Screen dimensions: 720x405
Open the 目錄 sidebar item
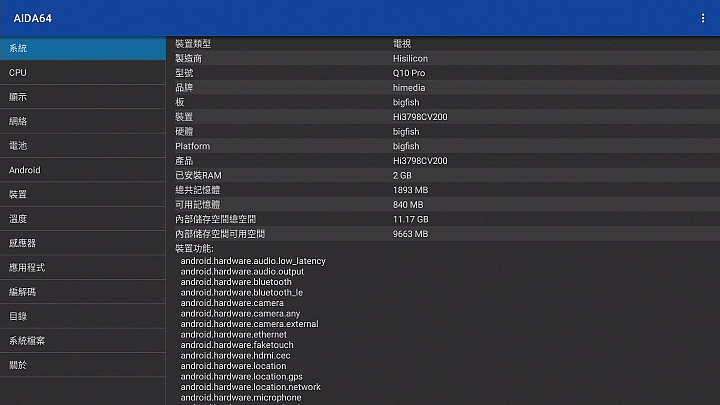pos(83,316)
